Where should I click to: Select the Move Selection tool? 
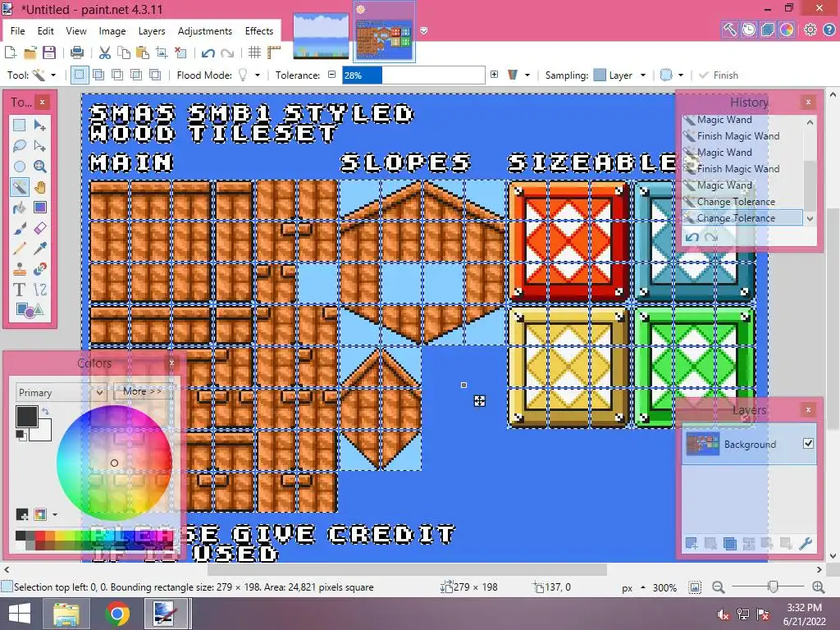click(x=39, y=146)
